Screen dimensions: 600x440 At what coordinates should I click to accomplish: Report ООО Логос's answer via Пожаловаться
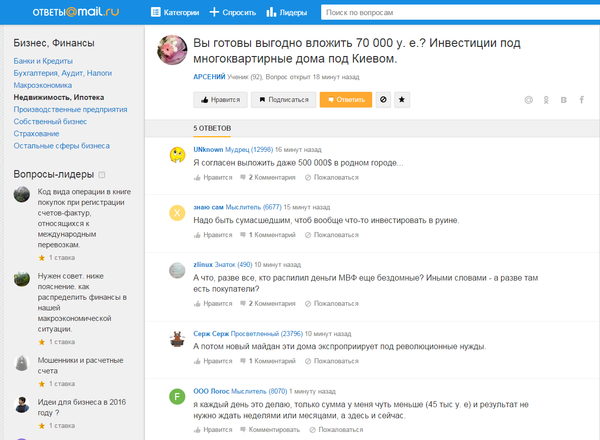click(336, 430)
